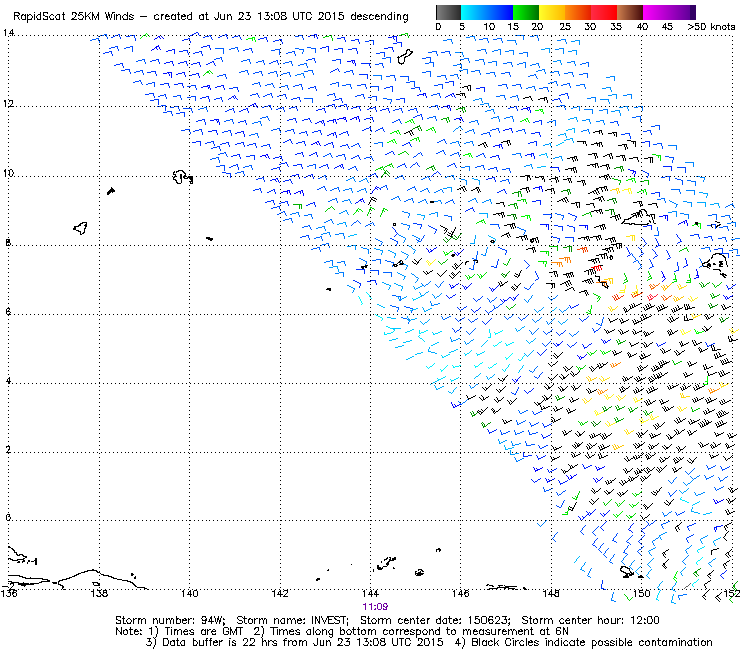Click the small black island near 9.5N 138E

pos(111,191)
